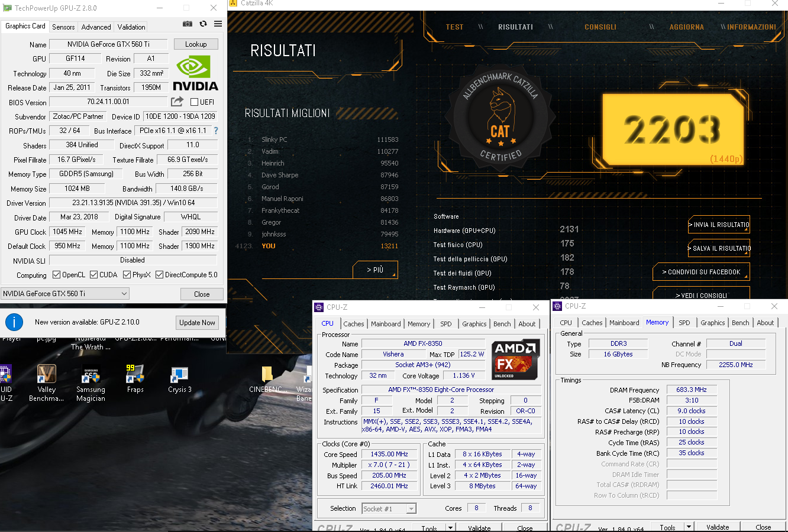Open the GPU selection dropdown in GPU-Z

point(65,294)
